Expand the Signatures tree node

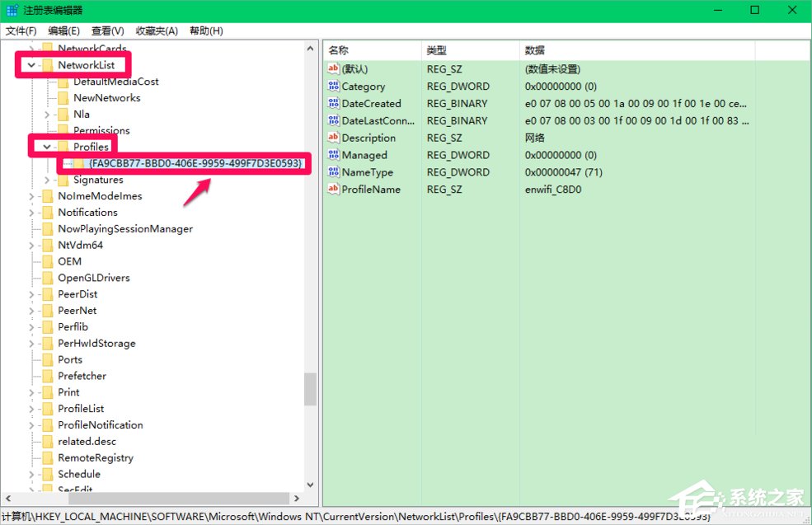pos(48,179)
